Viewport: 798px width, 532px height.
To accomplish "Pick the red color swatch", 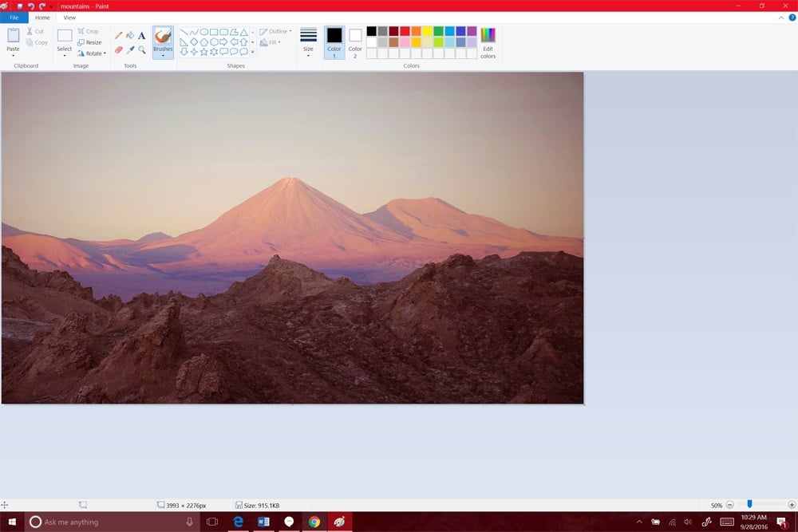I will point(405,31).
